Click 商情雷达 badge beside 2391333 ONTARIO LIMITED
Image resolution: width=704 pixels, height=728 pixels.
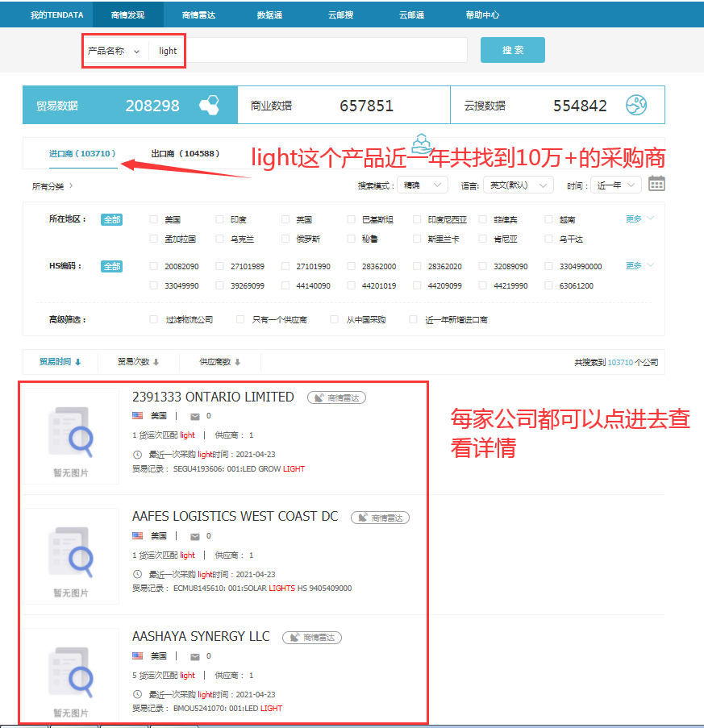coord(337,397)
